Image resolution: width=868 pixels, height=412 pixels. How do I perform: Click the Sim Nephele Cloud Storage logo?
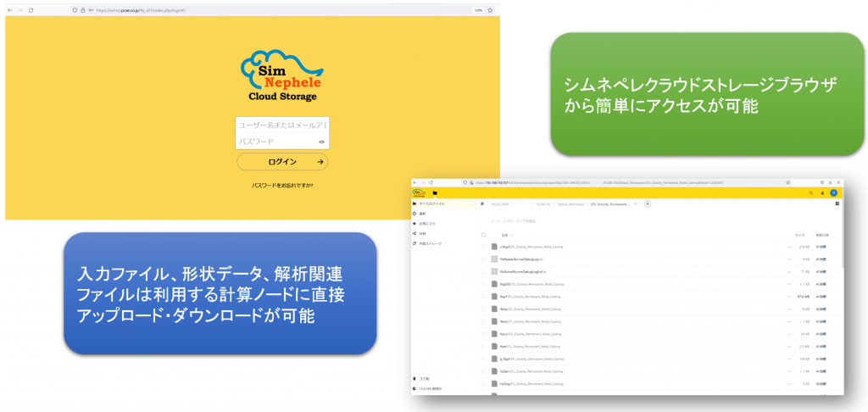(282, 75)
